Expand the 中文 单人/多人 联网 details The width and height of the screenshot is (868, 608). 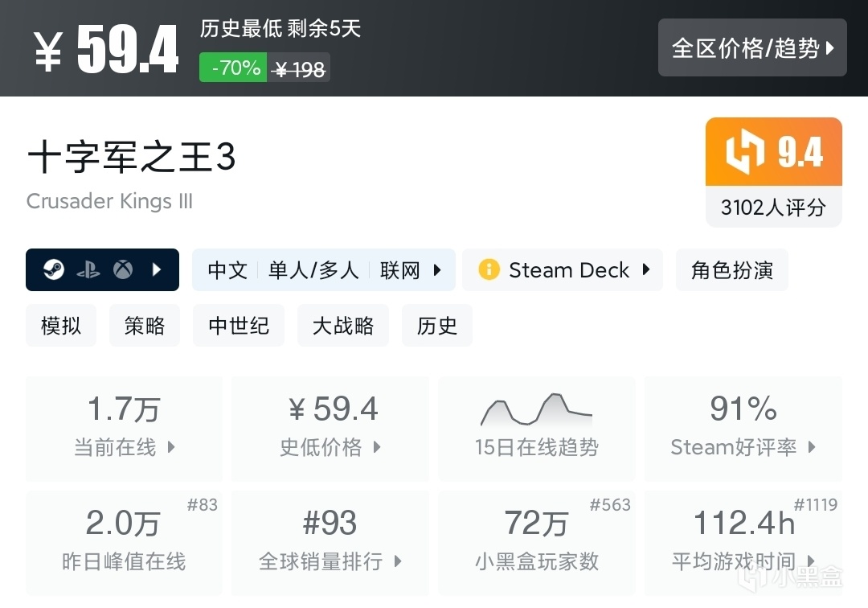click(324, 270)
